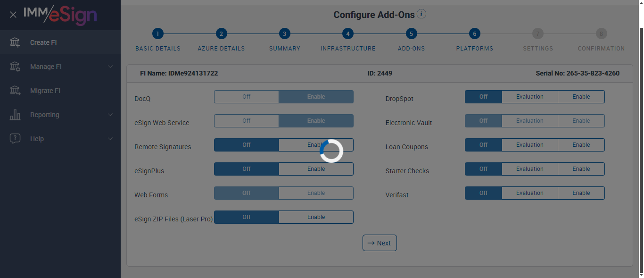
Task: Click the IMM eSign logo
Action: click(60, 15)
